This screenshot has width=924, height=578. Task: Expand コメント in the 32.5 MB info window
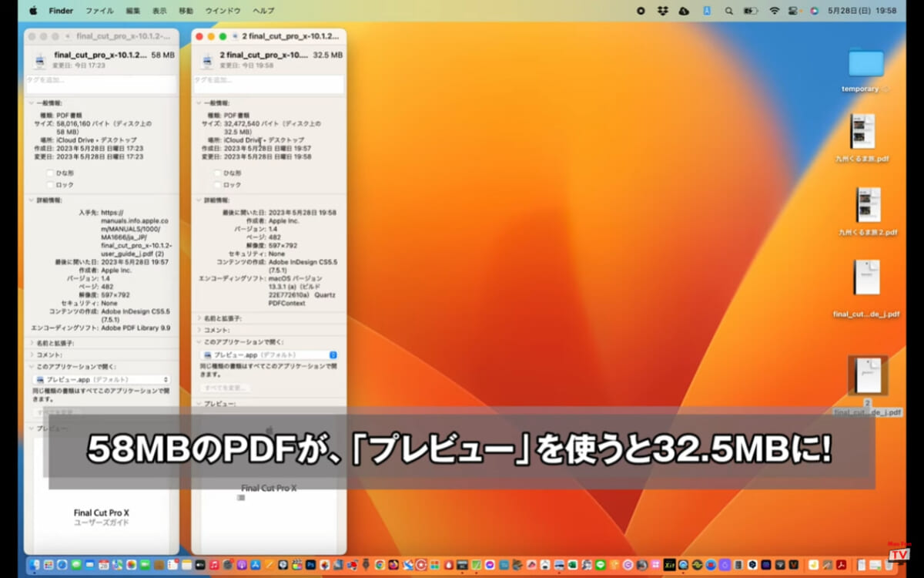[199, 330]
